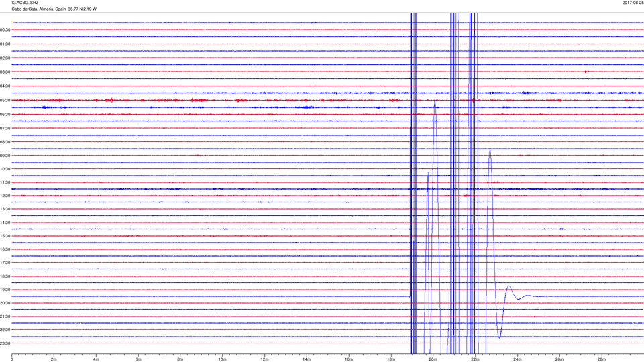
Task: Select the 18:30 time label
Action: coord(5,276)
